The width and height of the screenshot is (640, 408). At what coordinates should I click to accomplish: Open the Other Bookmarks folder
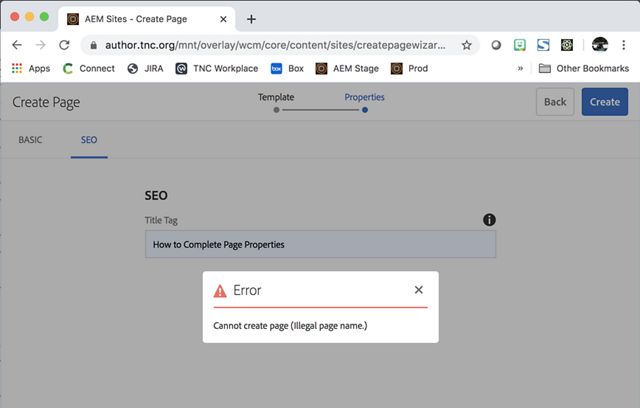584,68
